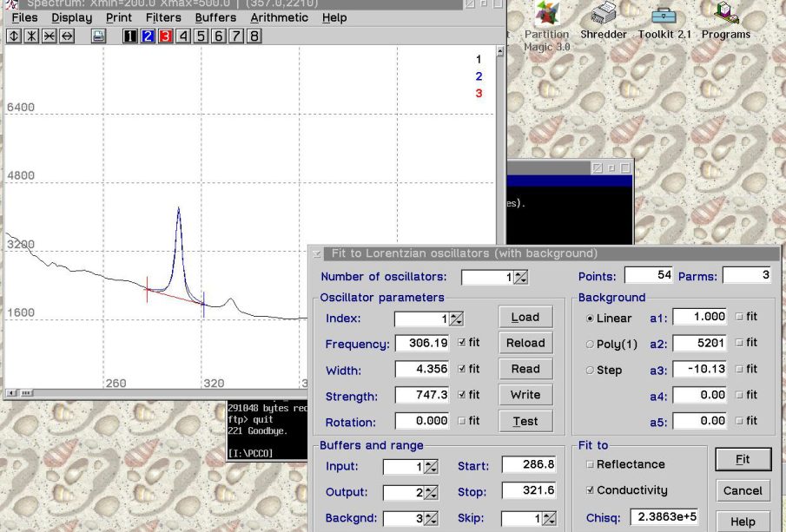
Task: Click the vertical expand arrows toolbar icon
Action: click(x=13, y=36)
